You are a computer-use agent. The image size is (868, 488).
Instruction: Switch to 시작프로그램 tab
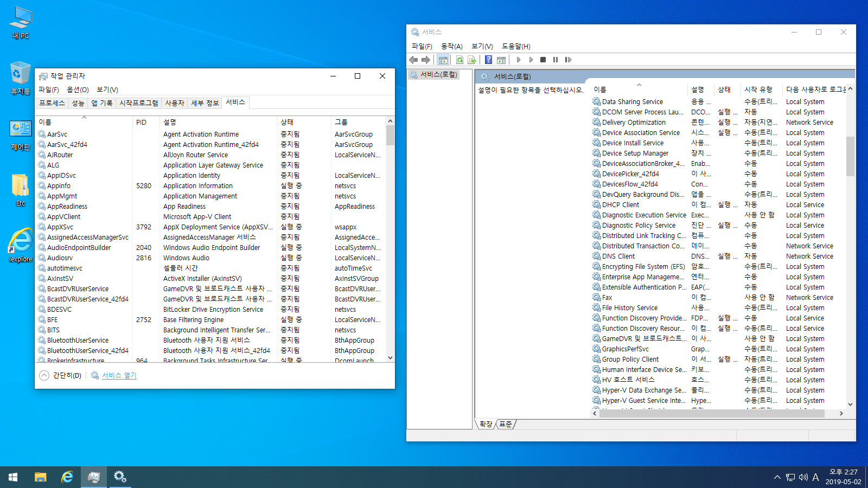[139, 103]
